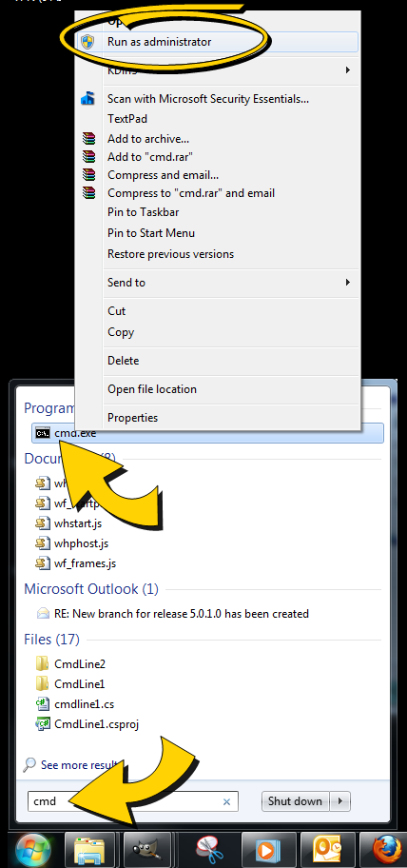Click the shield icon beside Run as administrator

[x=87, y=42]
